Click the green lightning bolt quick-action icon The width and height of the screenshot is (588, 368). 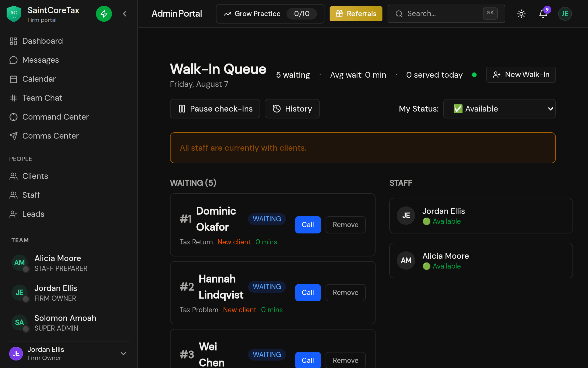104,14
